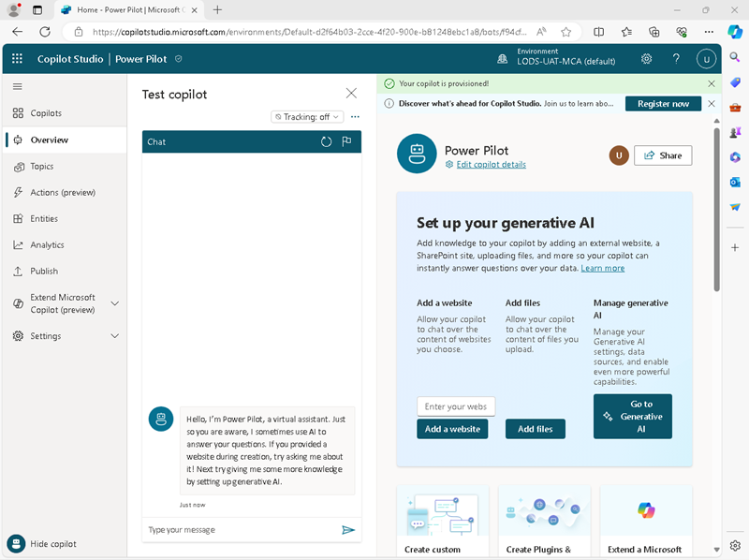The height and width of the screenshot is (560, 749).
Task: Open the Settings gear in header
Action: (646, 59)
